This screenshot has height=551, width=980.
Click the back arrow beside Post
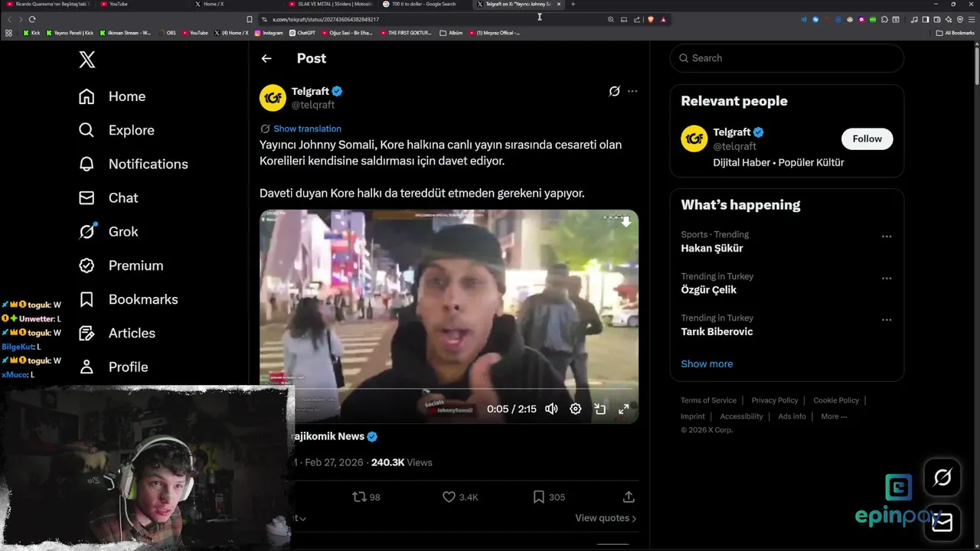(266, 58)
